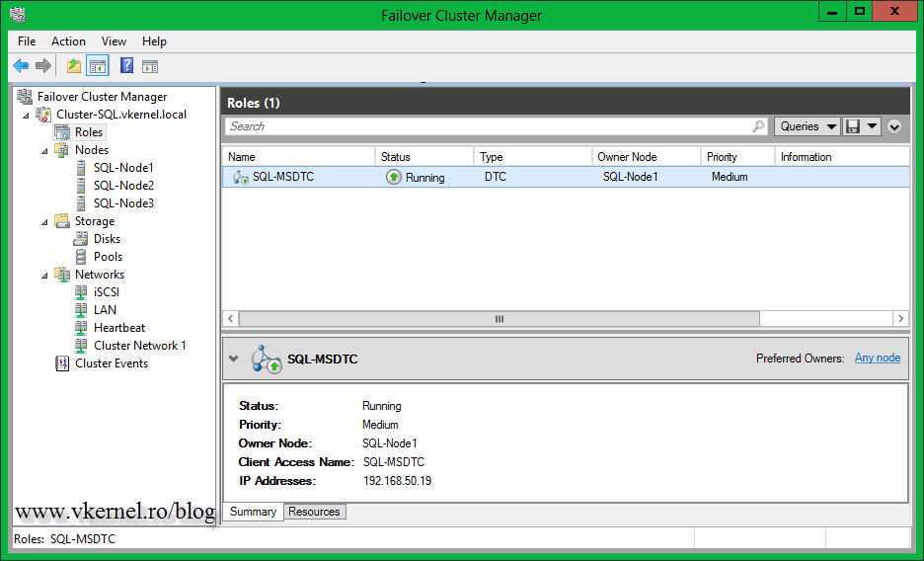Image resolution: width=924 pixels, height=561 pixels.
Task: Click the scroll left arrow in Roles list
Action: [x=230, y=319]
